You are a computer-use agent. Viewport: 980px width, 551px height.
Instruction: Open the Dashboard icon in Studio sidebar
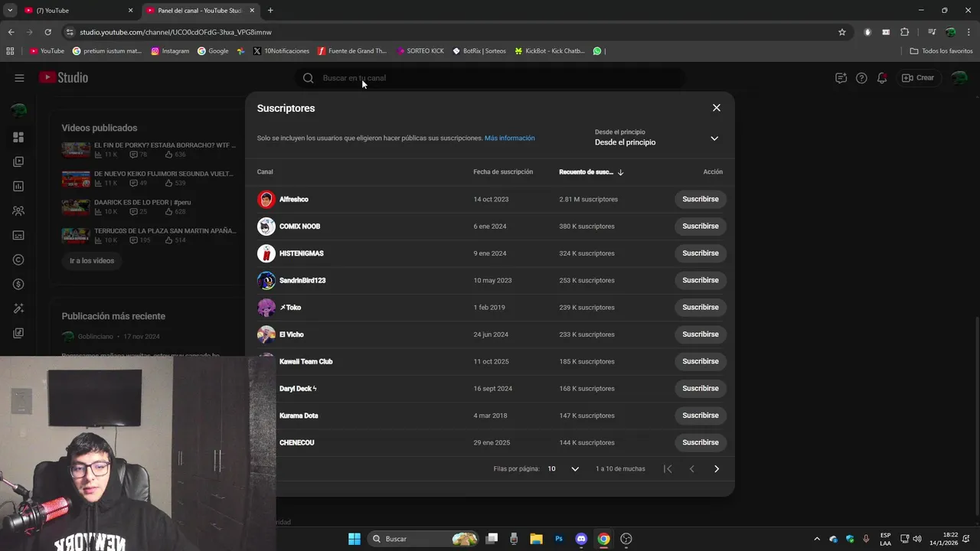(18, 137)
